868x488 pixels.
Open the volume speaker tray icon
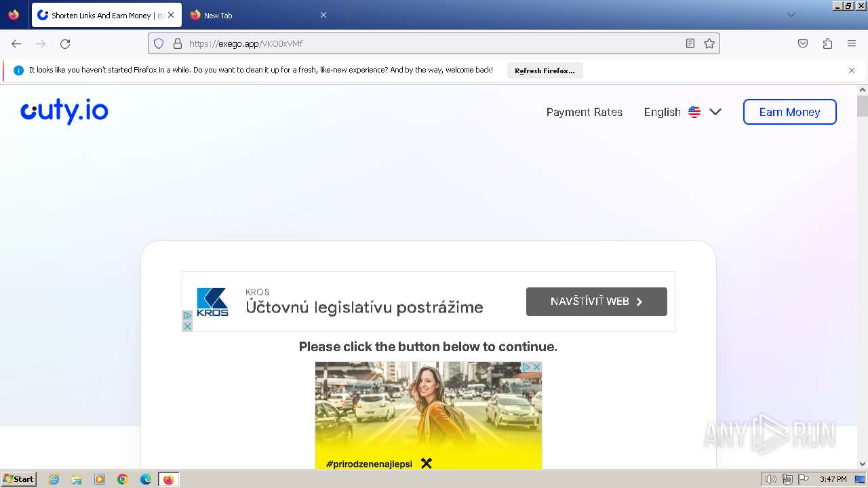[770, 479]
